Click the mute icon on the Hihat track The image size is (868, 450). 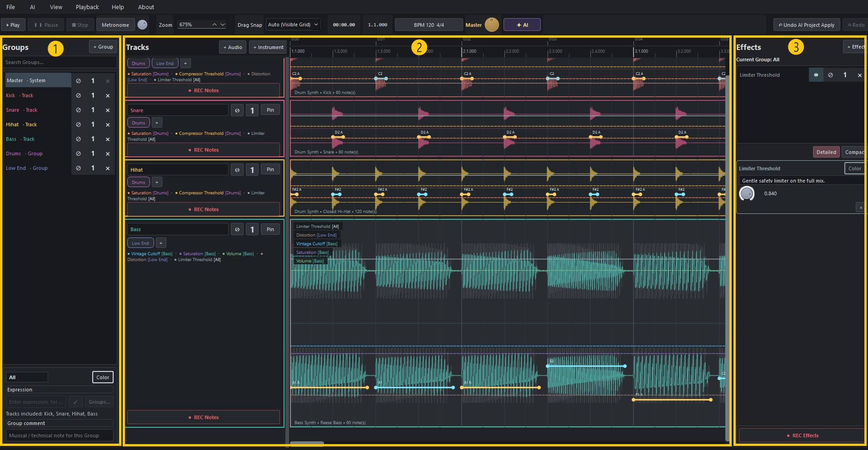[237, 170]
